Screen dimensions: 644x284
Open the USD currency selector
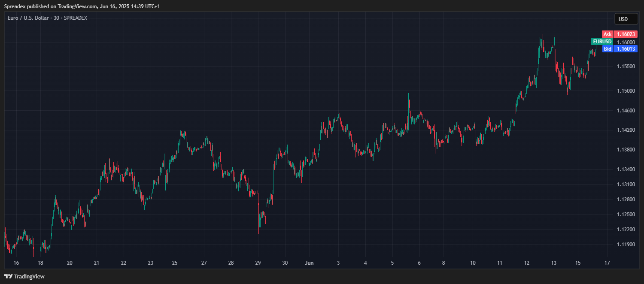[626, 19]
